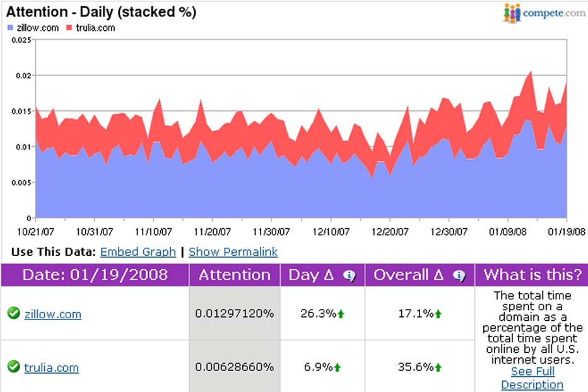Click zillow day change 26.3%

point(318,313)
